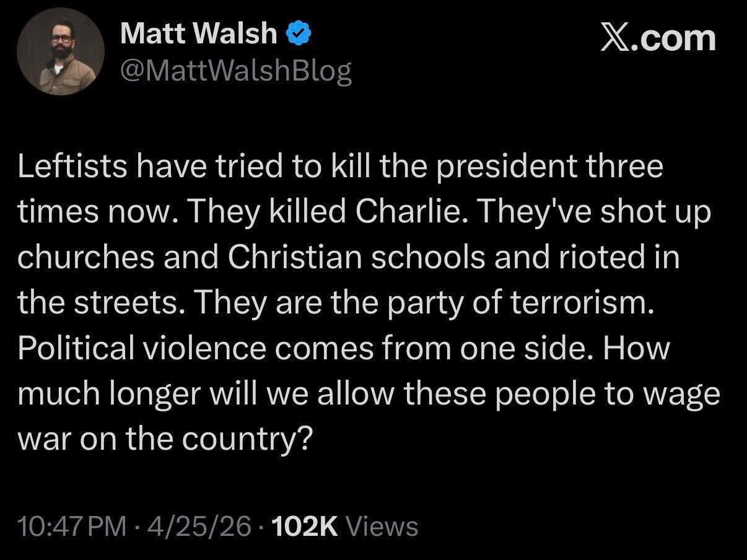This screenshot has width=747, height=560.
Task: Click the X logo in the corner
Action: 618,38
